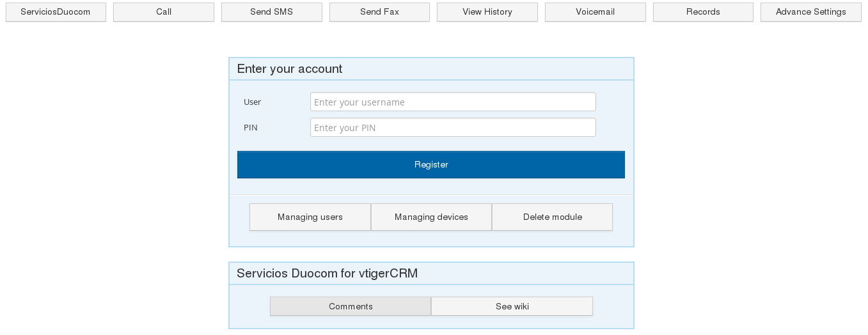868x335 pixels.
Task: Switch to the Records page
Action: coord(703,12)
